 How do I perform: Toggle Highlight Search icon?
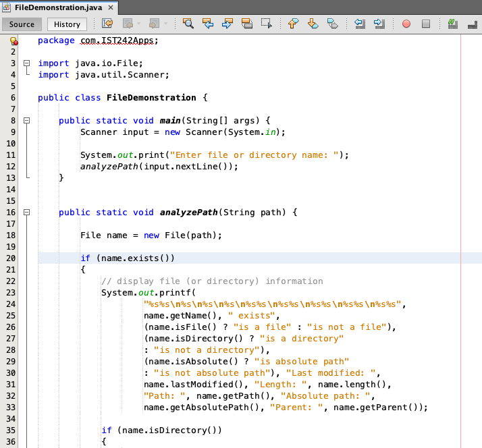[x=247, y=24]
